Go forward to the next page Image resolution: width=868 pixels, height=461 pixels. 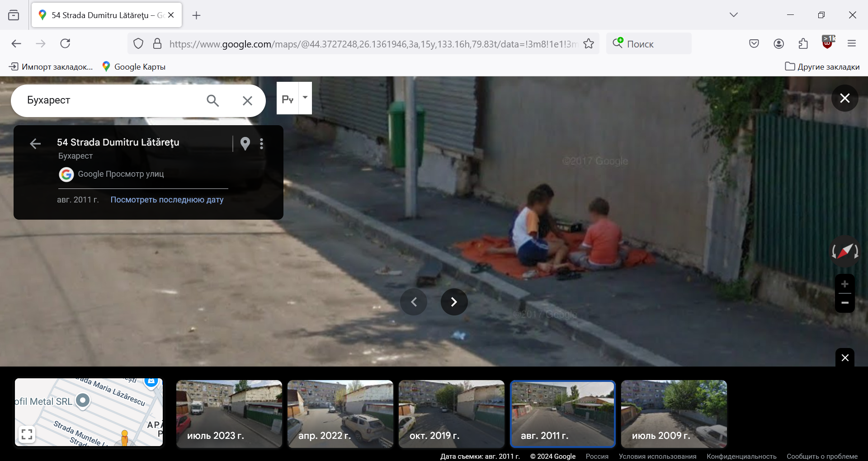click(x=41, y=43)
